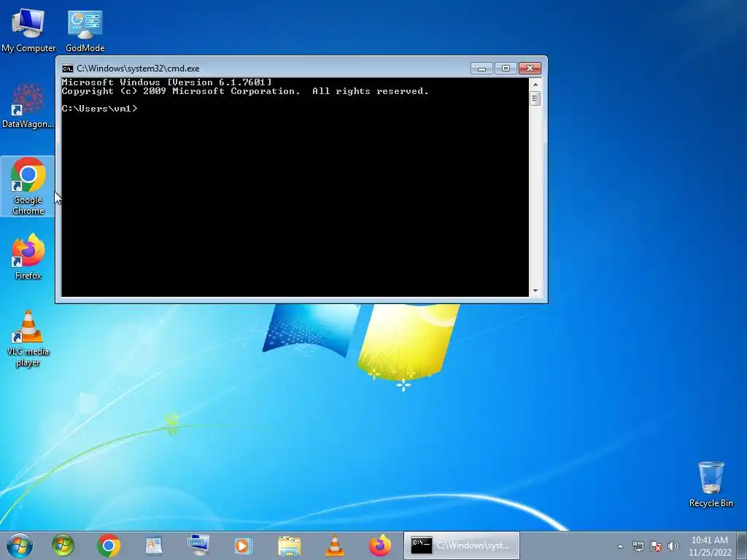Open cmd.exe system menu icon in title bar
The width and height of the screenshot is (747, 560).
[68, 69]
